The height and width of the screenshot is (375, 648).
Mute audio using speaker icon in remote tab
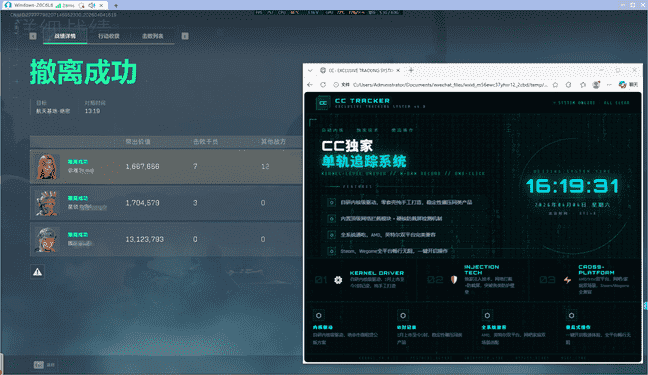[92, 5]
